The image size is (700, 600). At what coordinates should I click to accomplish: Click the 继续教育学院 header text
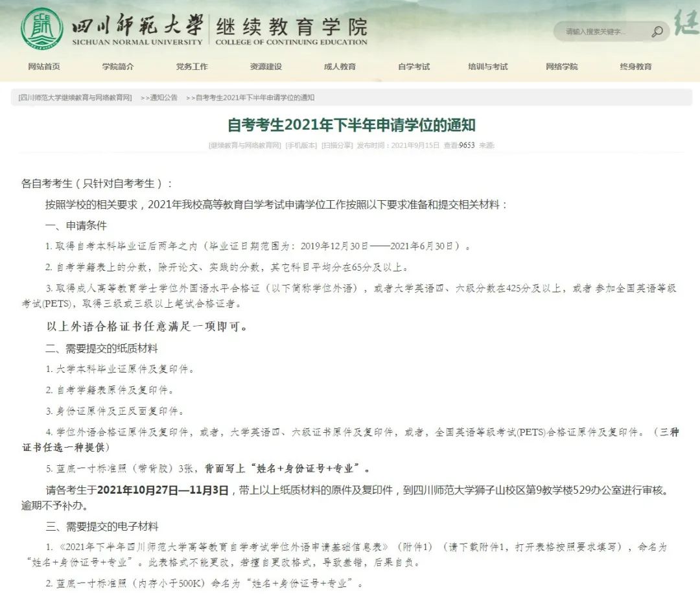291,26
